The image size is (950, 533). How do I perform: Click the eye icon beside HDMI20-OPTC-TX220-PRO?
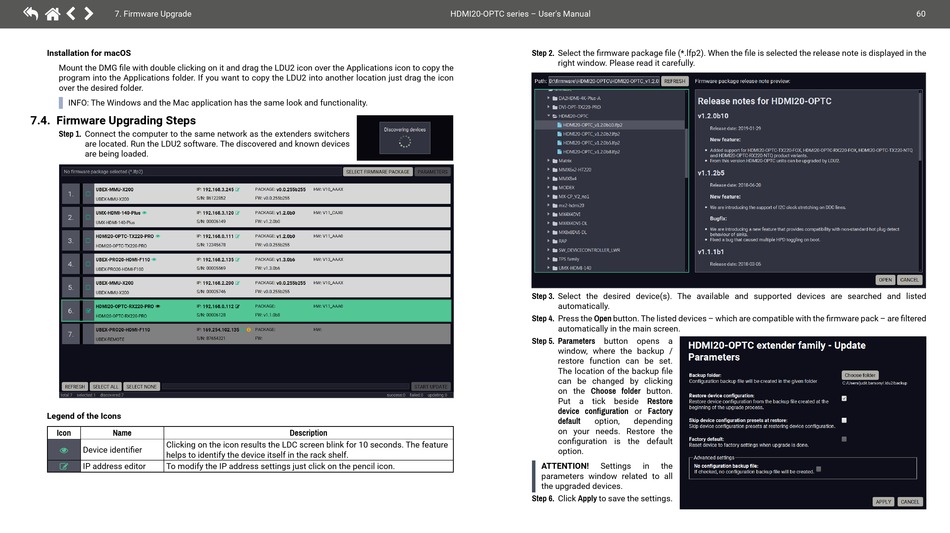tap(158, 236)
